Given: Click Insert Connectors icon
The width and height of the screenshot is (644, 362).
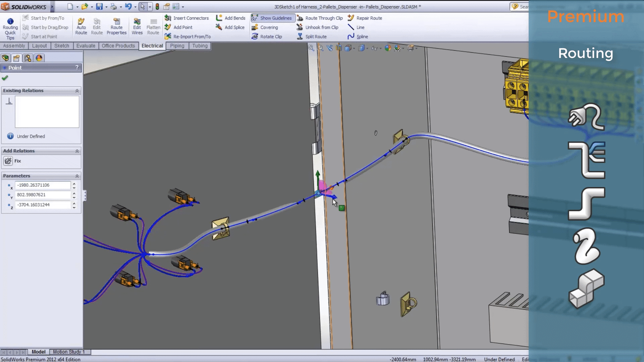Looking at the screenshot, I should pos(168,18).
